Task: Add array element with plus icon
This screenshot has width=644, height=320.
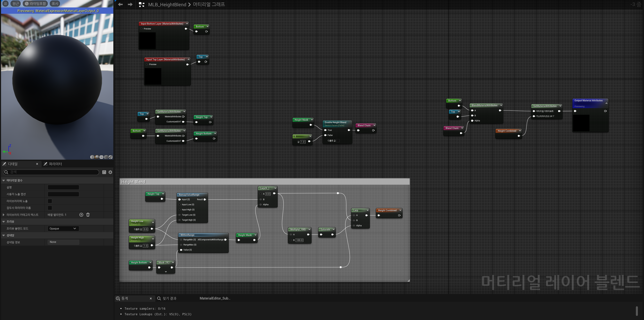Action: 81,215
